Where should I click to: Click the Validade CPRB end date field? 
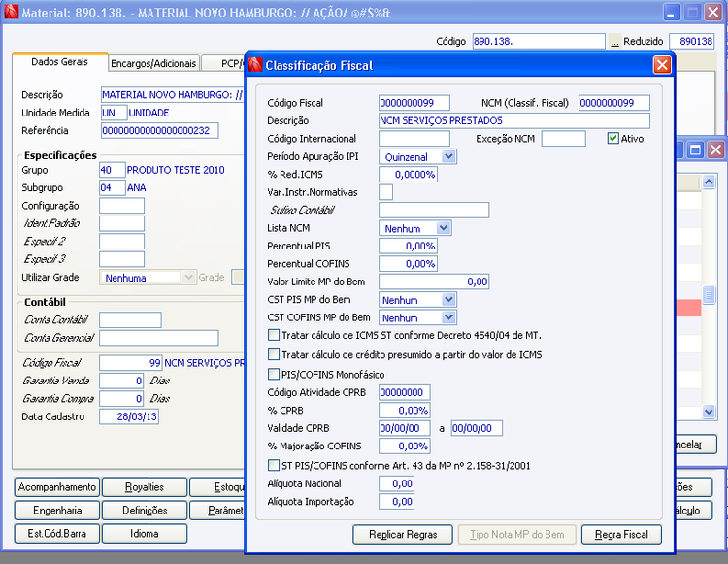[477, 428]
